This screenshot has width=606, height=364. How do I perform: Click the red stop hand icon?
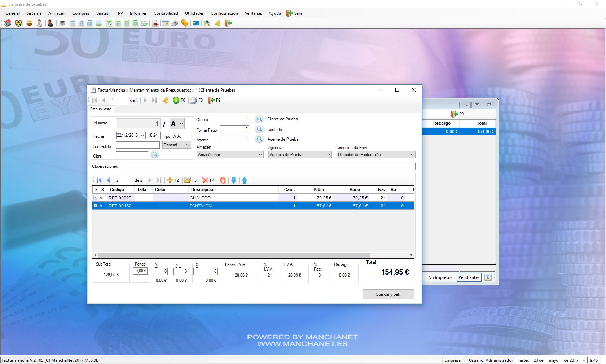coord(223,180)
